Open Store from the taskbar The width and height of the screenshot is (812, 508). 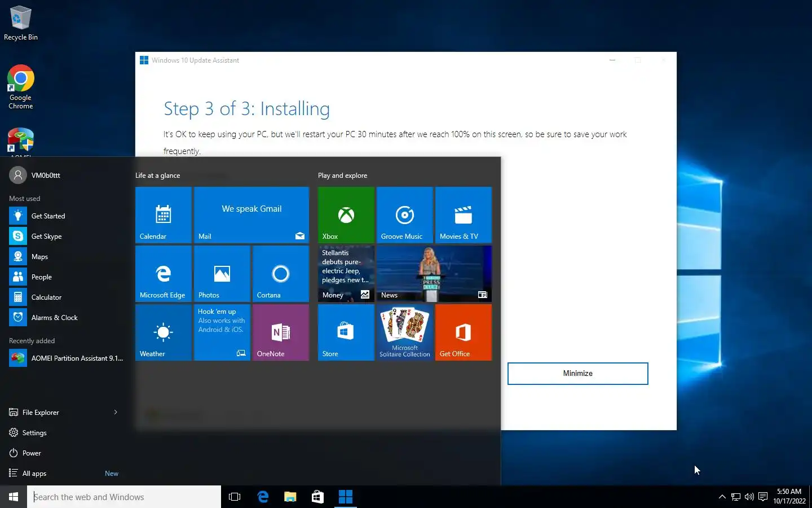[317, 497]
